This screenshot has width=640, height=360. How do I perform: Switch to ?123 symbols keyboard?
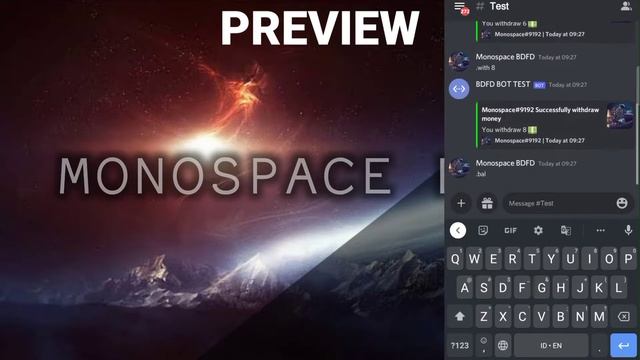[x=460, y=345]
